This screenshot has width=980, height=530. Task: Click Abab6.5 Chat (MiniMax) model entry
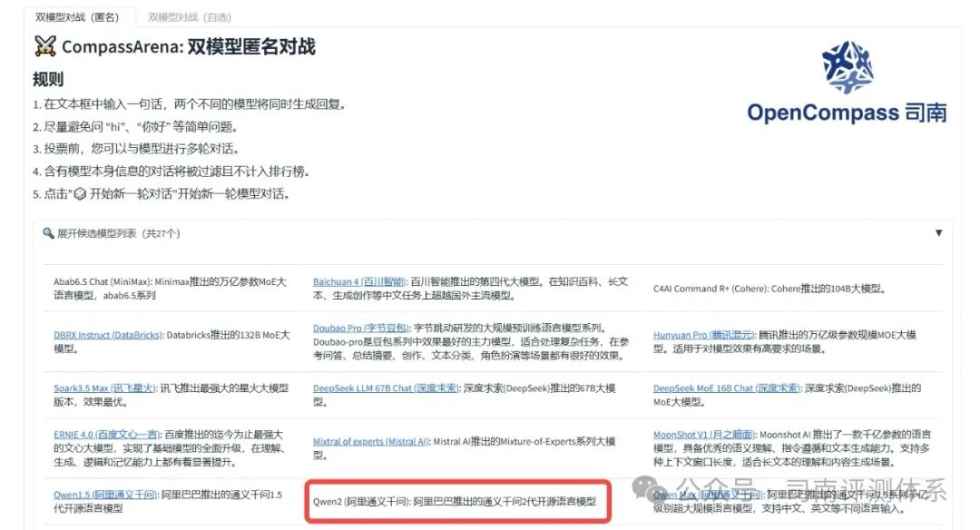(x=171, y=288)
